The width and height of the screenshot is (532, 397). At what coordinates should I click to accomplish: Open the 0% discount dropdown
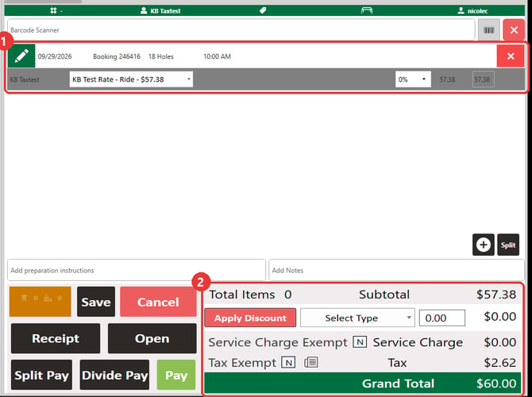[x=413, y=79]
